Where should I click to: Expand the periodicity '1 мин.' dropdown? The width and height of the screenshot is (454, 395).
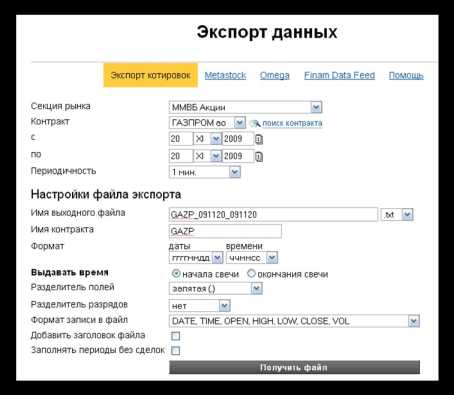coord(205,172)
